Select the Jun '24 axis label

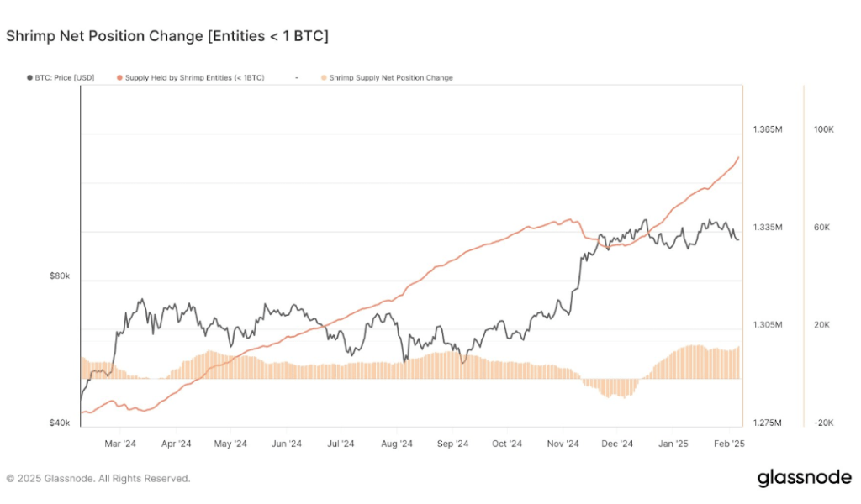pyautogui.click(x=287, y=444)
